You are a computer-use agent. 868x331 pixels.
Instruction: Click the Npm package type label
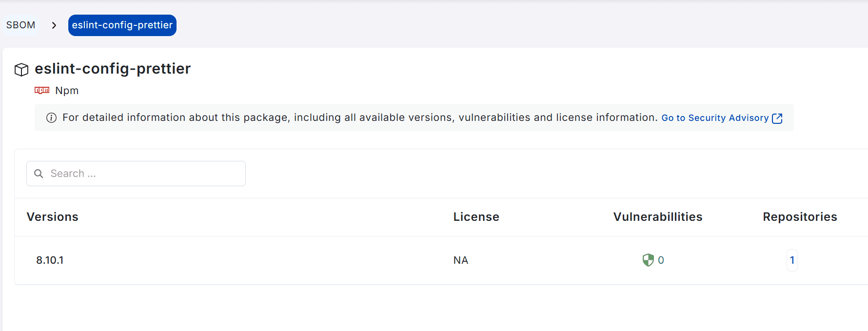click(x=67, y=91)
